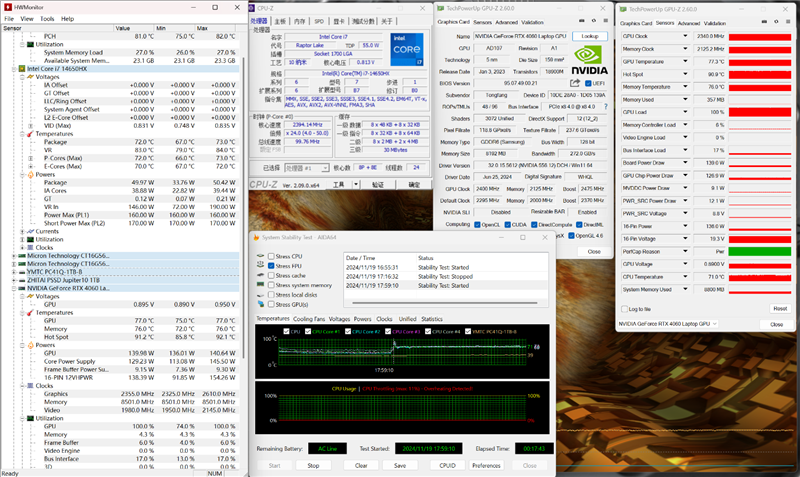
Task: Open Advanced tab in GPU-Z Graphics Card window
Action: [x=506, y=22]
